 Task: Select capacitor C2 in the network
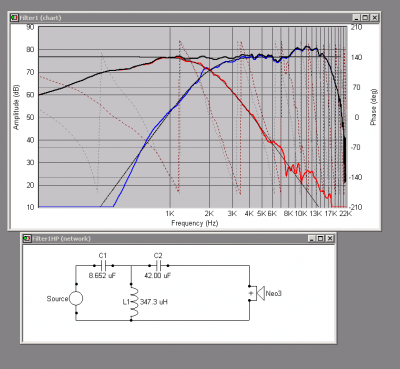(159, 266)
